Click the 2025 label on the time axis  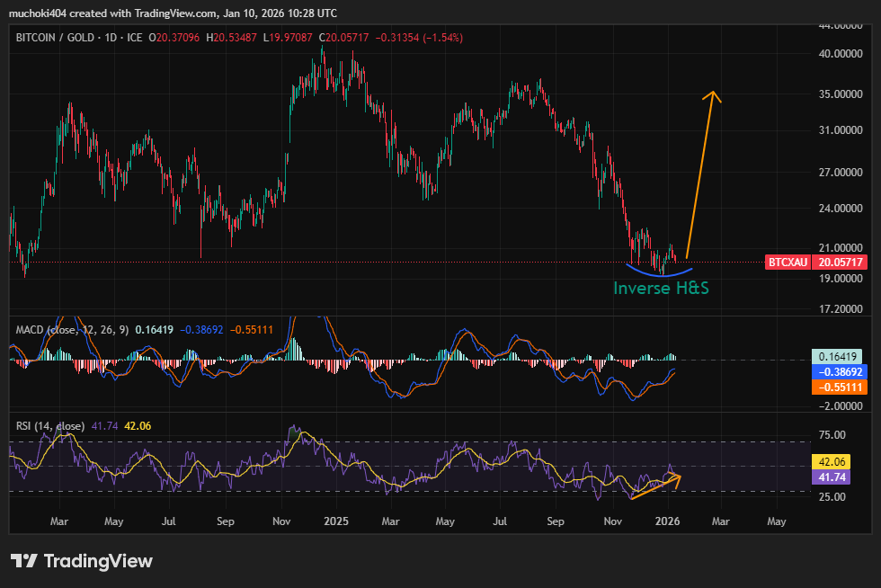[x=336, y=521]
